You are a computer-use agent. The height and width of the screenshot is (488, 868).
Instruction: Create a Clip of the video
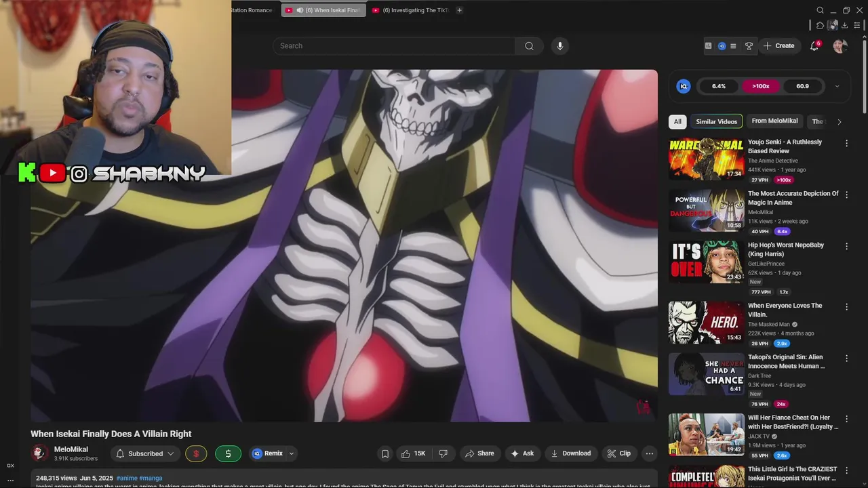(x=618, y=453)
